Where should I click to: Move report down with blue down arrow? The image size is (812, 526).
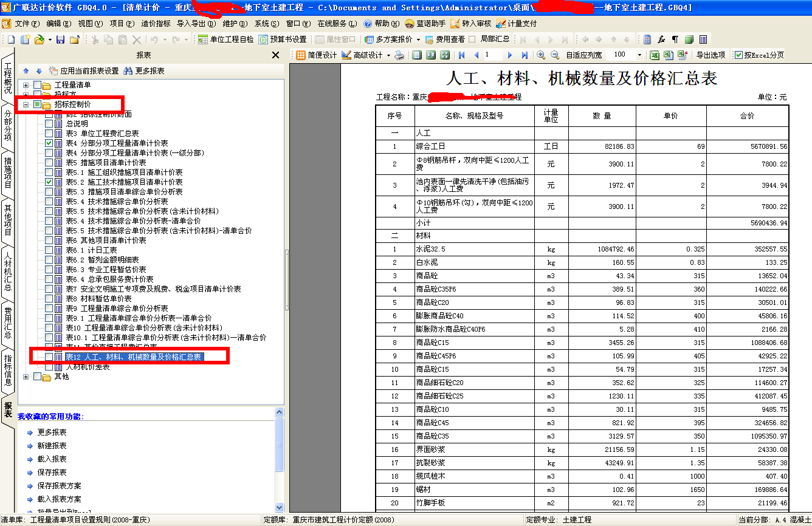click(x=39, y=70)
